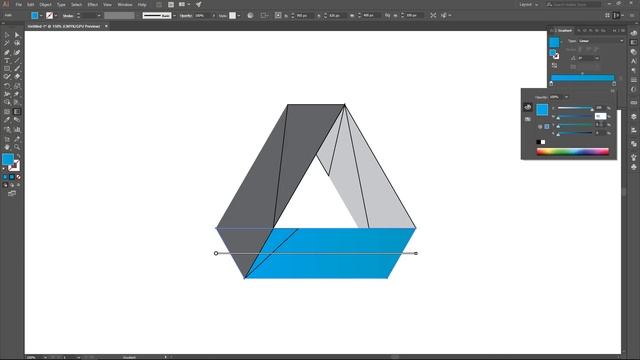Open the Object menu
Viewport: 640px width, 360px height.
point(45,4)
